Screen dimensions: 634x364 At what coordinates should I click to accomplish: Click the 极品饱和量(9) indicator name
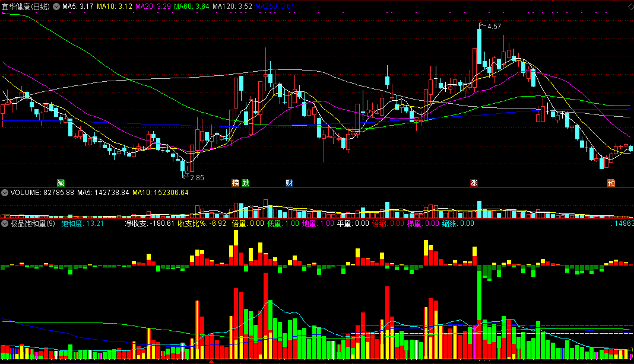[x=32, y=223]
